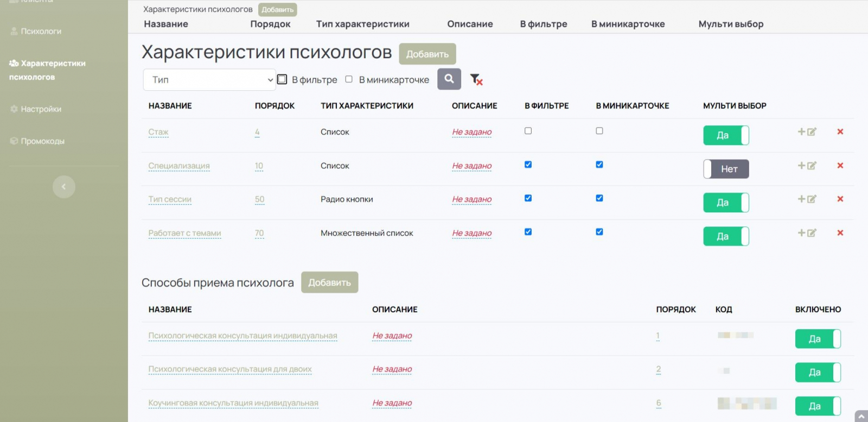The image size is (868, 422).
Task: Open add/edit values icon for Стаж row
Action: pos(807,131)
